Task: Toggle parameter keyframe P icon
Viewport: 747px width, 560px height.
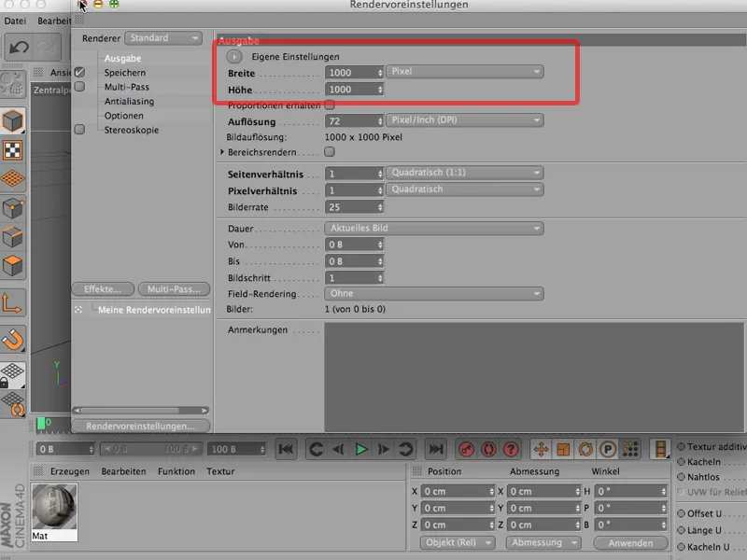Action: click(608, 449)
